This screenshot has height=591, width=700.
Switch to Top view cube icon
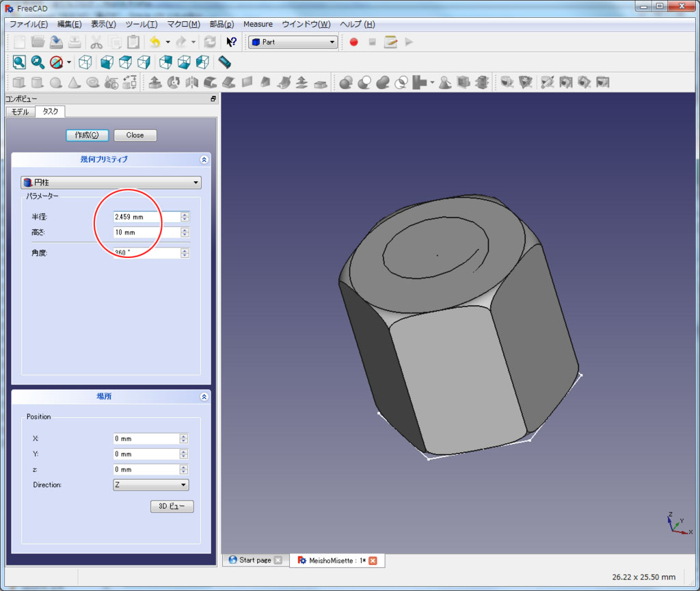click(x=126, y=62)
